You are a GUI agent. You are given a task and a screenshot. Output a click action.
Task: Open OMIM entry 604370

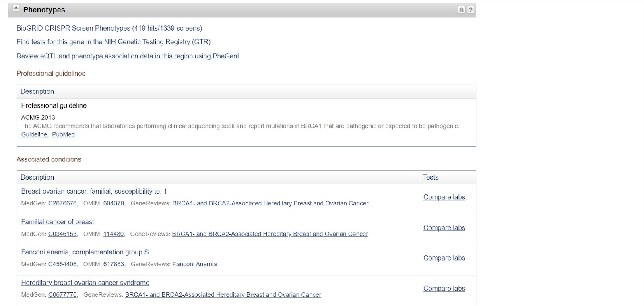[x=114, y=203]
